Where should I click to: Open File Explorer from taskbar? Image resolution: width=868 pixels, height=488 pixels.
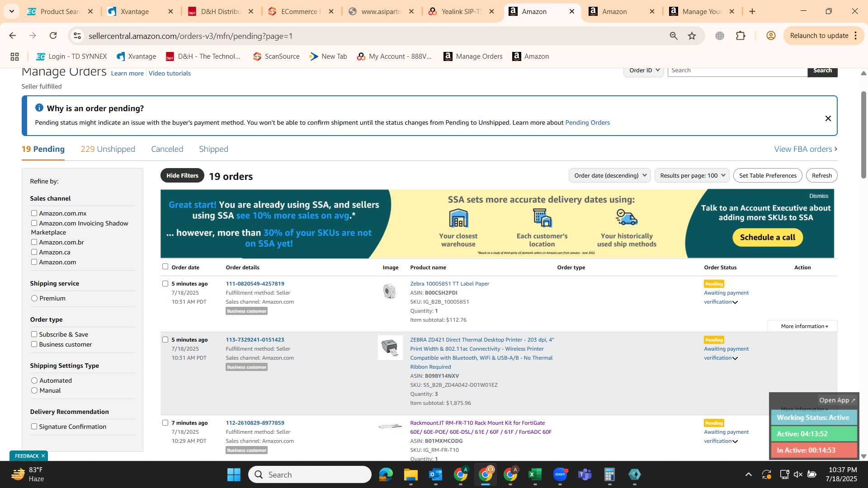(410, 474)
